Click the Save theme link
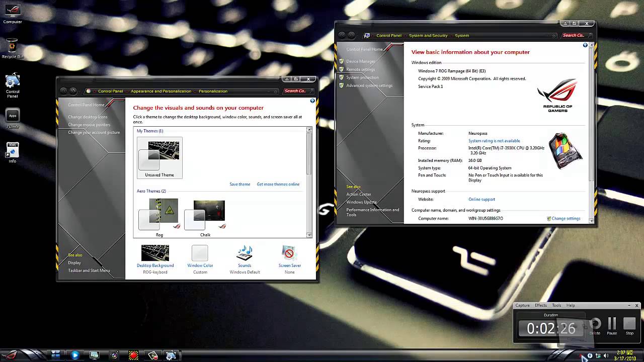Image resolution: width=644 pixels, height=362 pixels. pyautogui.click(x=240, y=184)
